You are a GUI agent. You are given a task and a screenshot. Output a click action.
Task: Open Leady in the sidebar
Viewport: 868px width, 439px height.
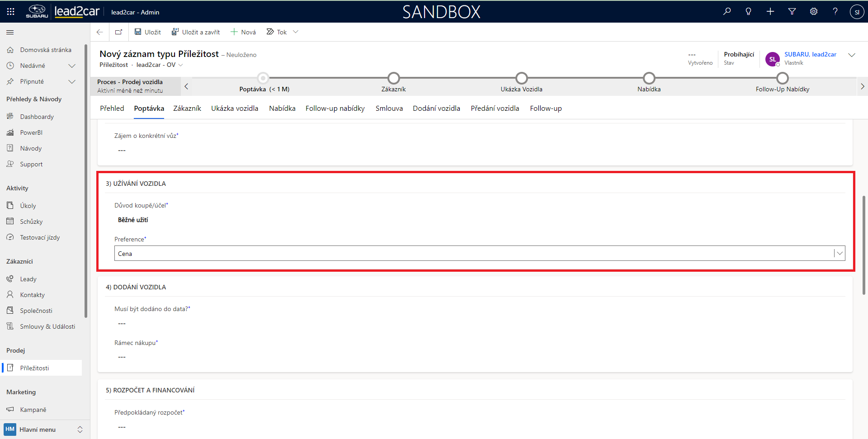click(x=28, y=279)
